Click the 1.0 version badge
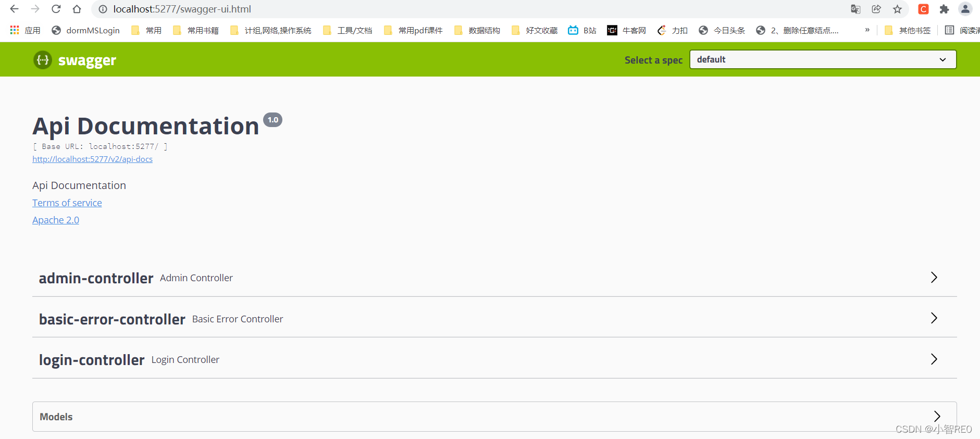The width and height of the screenshot is (980, 439). (272, 120)
